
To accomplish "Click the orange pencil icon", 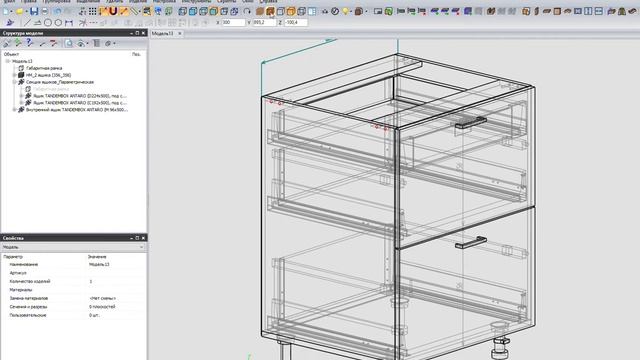I will click(x=124, y=11).
